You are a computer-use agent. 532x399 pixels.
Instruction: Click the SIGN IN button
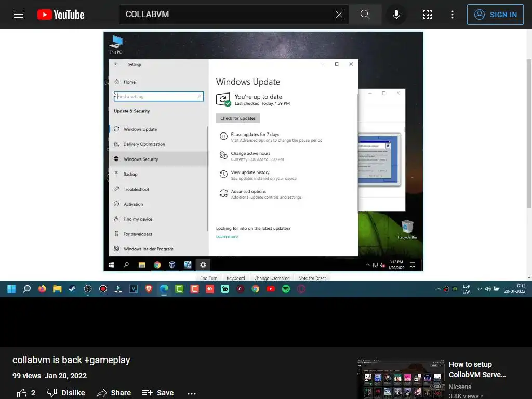pos(495,15)
